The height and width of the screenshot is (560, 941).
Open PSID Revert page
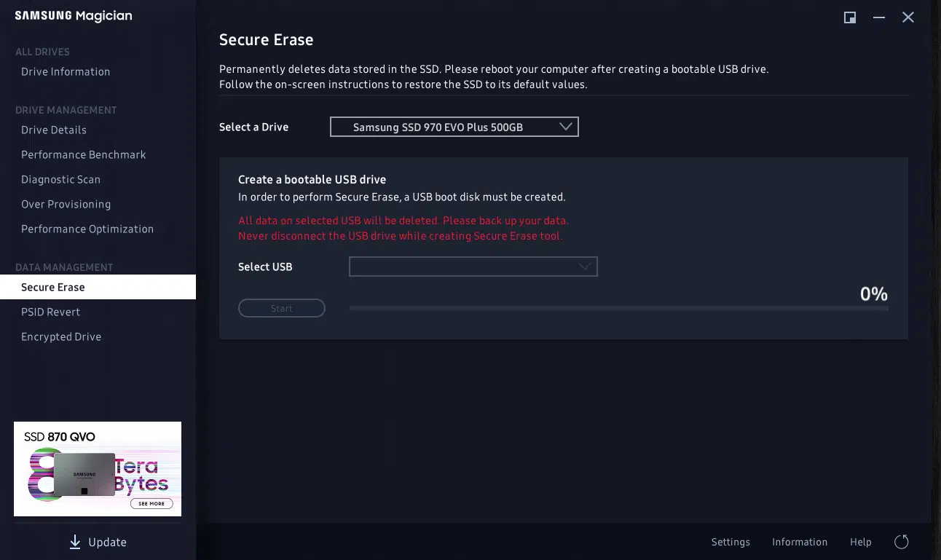click(x=50, y=312)
